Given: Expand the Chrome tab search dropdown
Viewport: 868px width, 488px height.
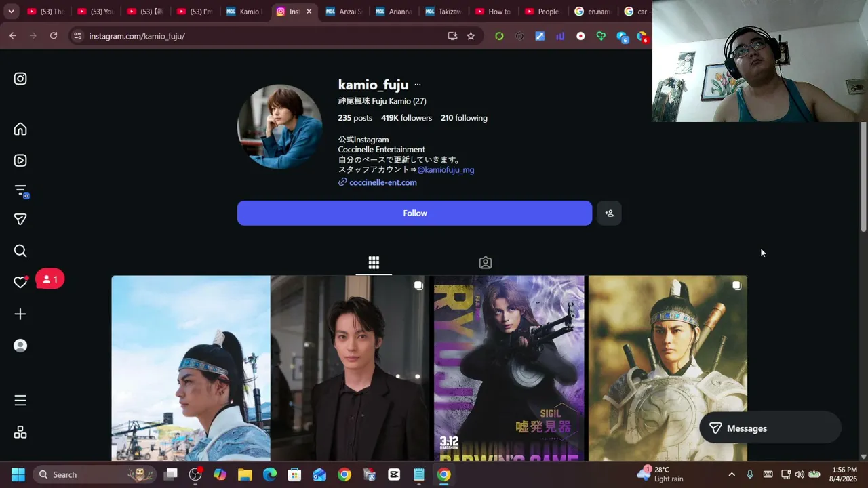Looking at the screenshot, I should [11, 12].
